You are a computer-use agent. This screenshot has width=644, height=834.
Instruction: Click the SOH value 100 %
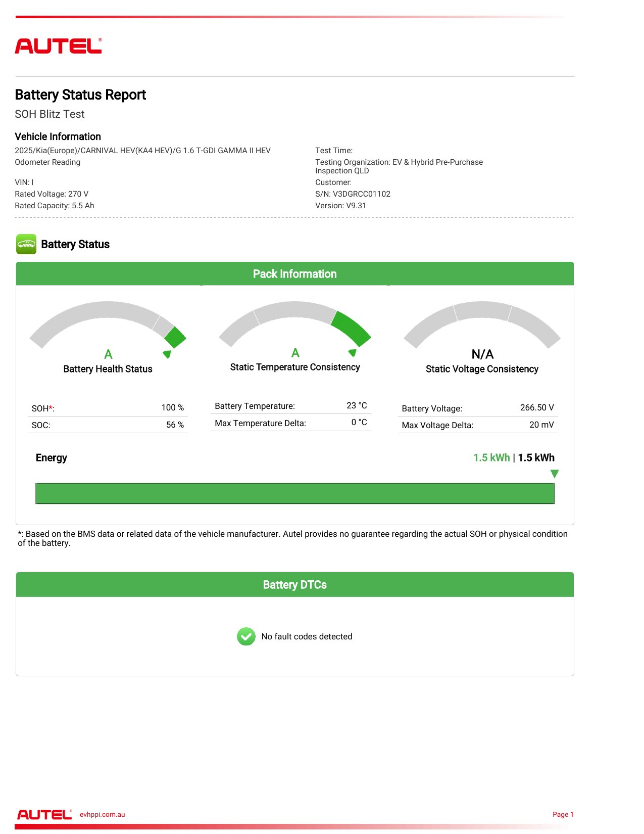click(x=173, y=408)
